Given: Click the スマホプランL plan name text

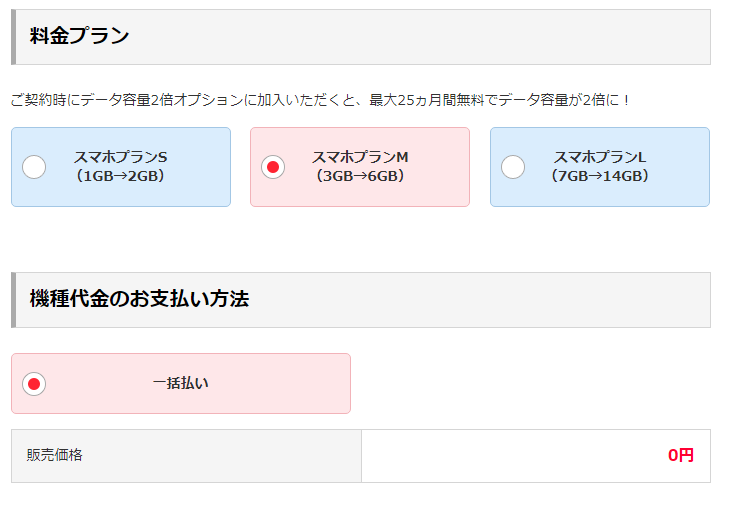Looking at the screenshot, I should pyautogui.click(x=600, y=157).
